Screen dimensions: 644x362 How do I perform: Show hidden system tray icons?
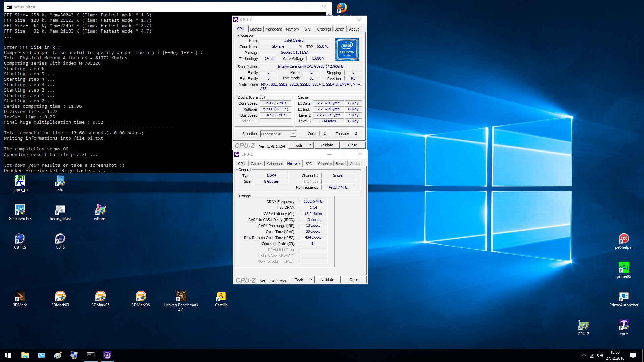click(x=584, y=355)
